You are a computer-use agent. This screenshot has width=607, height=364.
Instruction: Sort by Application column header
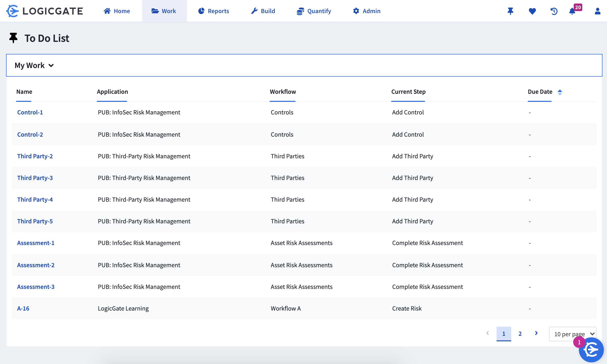[x=112, y=92]
